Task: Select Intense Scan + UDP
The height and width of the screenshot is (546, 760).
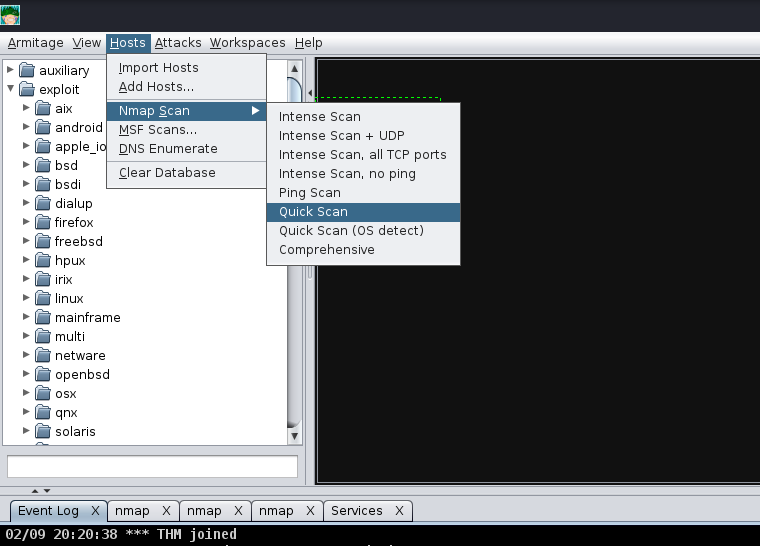Action: (x=363, y=135)
